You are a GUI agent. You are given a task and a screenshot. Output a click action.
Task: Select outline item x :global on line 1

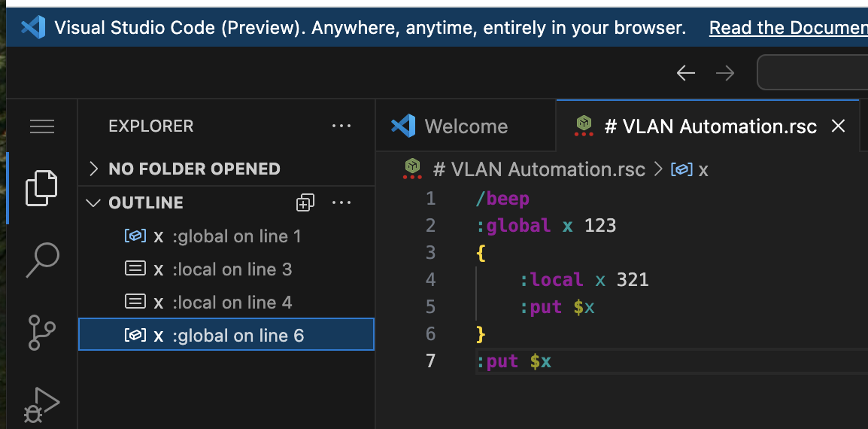pyautogui.click(x=226, y=236)
